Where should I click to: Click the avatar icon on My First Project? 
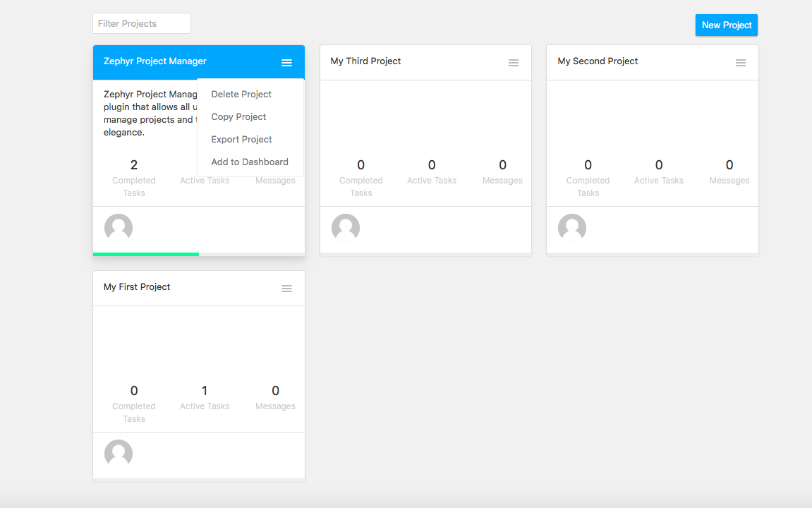click(118, 454)
